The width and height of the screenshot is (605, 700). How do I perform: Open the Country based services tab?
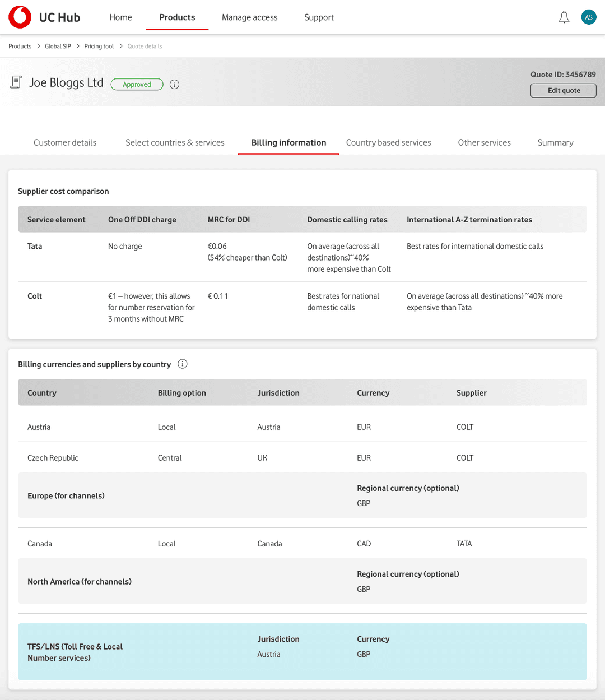tap(388, 142)
